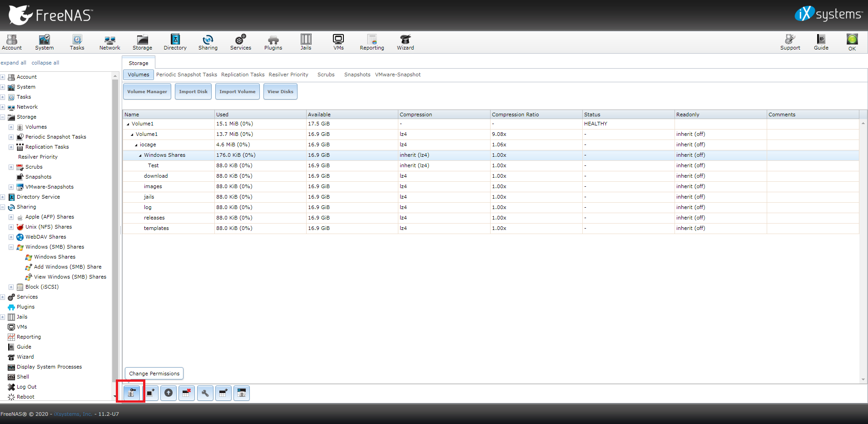Collapse the Sharing node in the sidebar tree
The image size is (868, 424).
(3, 207)
